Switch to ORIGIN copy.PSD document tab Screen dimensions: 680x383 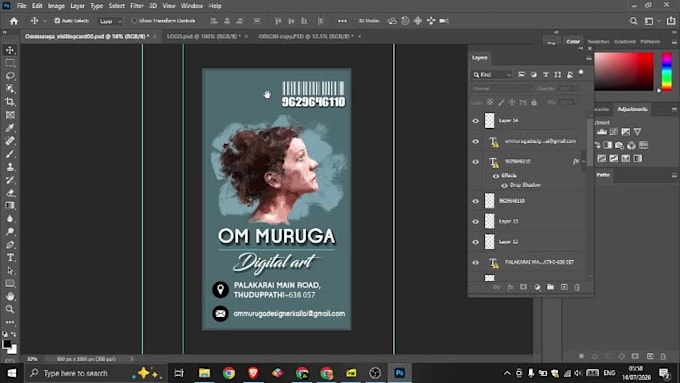coord(306,36)
